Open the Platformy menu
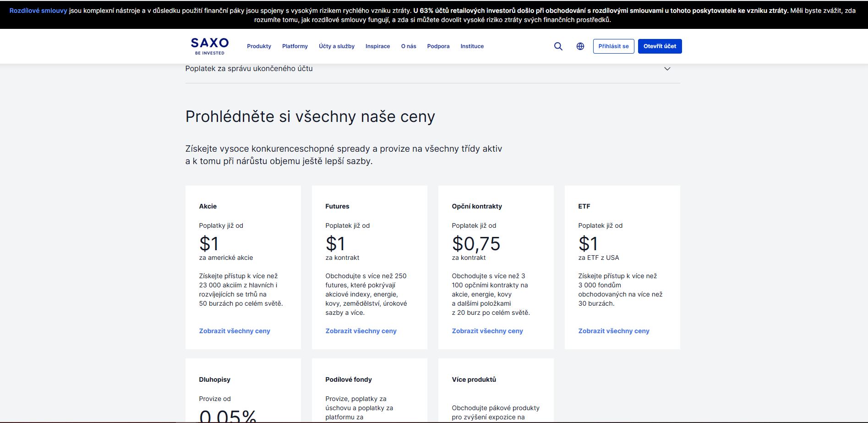The width and height of the screenshot is (868, 423). pyautogui.click(x=295, y=46)
